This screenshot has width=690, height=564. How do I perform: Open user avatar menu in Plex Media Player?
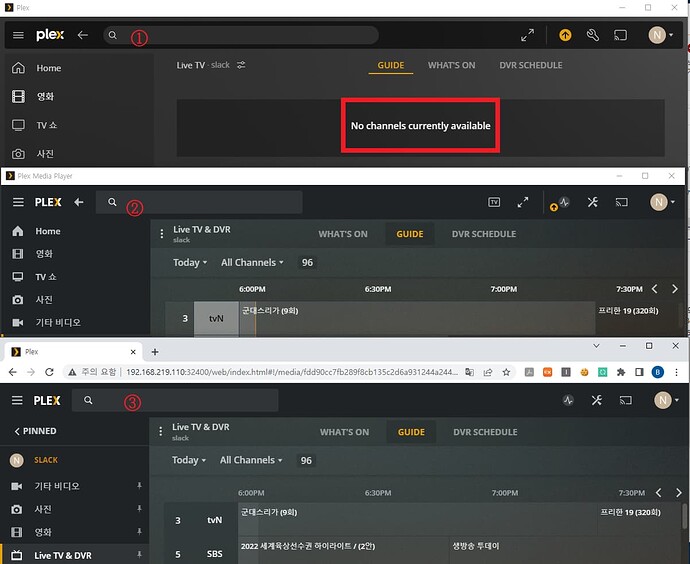(x=662, y=202)
